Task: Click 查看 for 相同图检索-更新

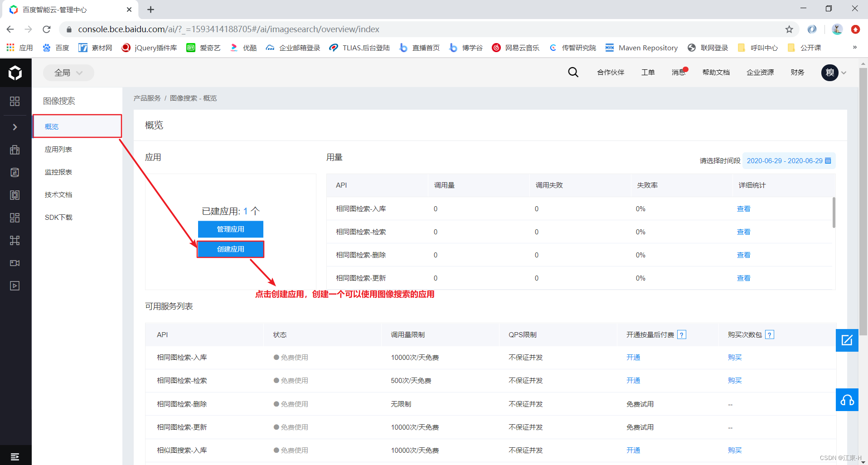Action: (743, 278)
